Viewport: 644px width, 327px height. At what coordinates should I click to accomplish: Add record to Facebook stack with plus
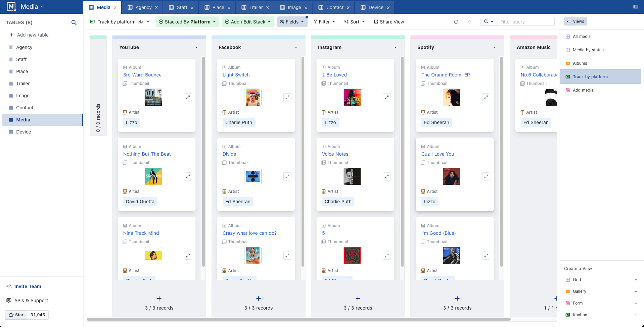[x=259, y=298]
